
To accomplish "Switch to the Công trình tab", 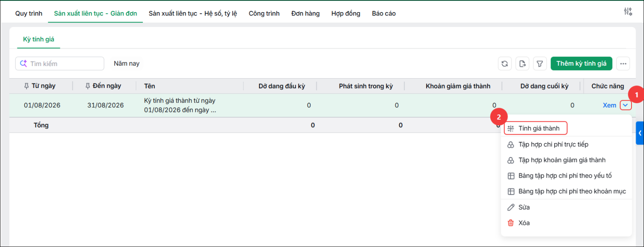I will [x=264, y=13].
